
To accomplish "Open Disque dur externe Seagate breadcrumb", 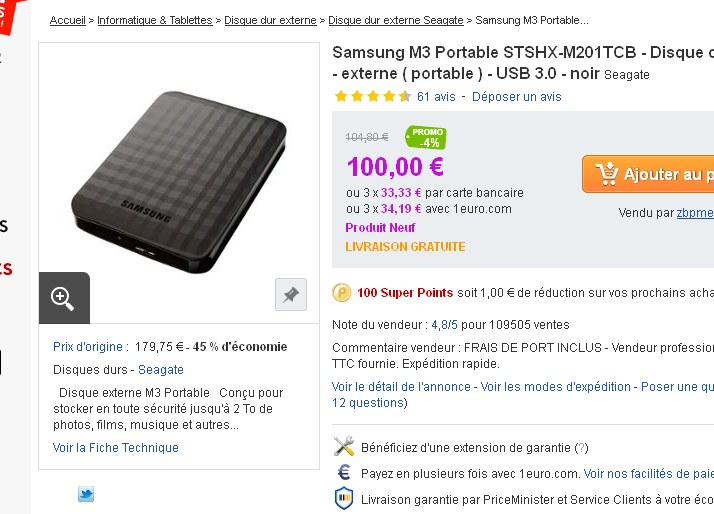I will point(395,20).
